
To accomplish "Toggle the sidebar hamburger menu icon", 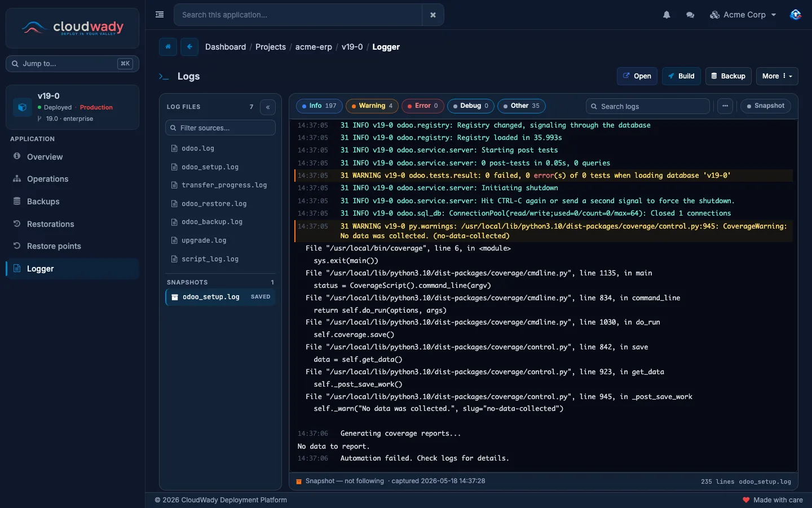I will [160, 15].
